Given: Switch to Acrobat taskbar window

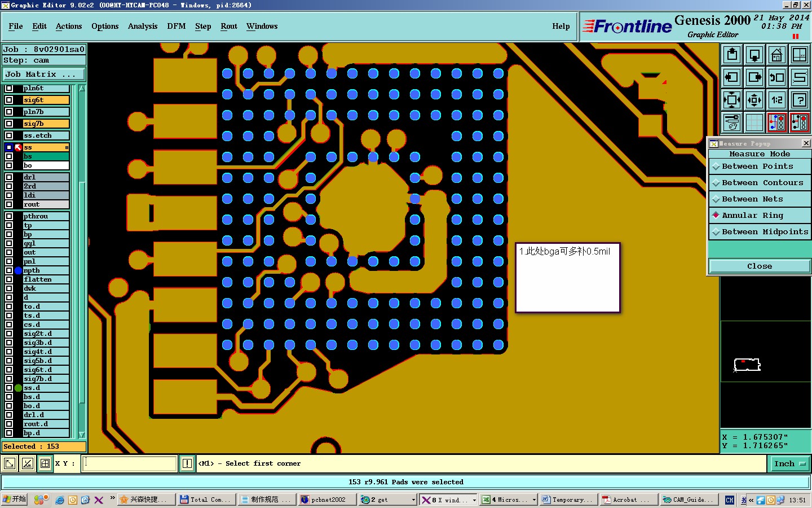Looking at the screenshot, I should point(628,500).
